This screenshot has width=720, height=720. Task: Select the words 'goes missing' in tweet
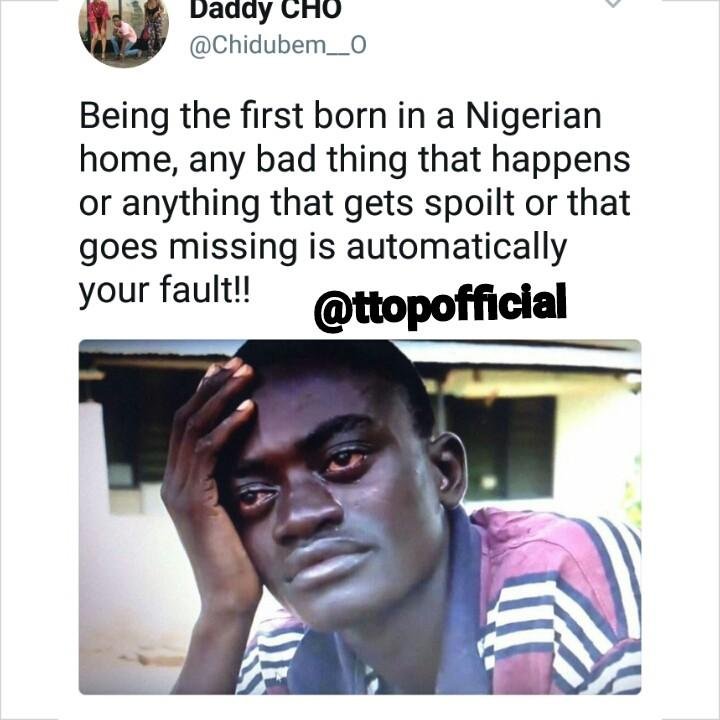[x=188, y=249]
